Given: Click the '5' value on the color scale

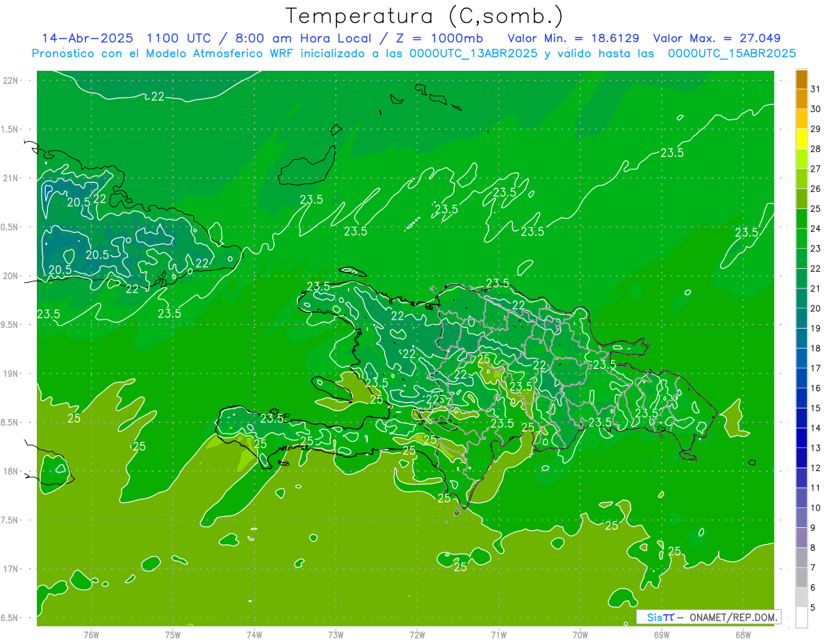Looking at the screenshot, I should click(813, 608).
